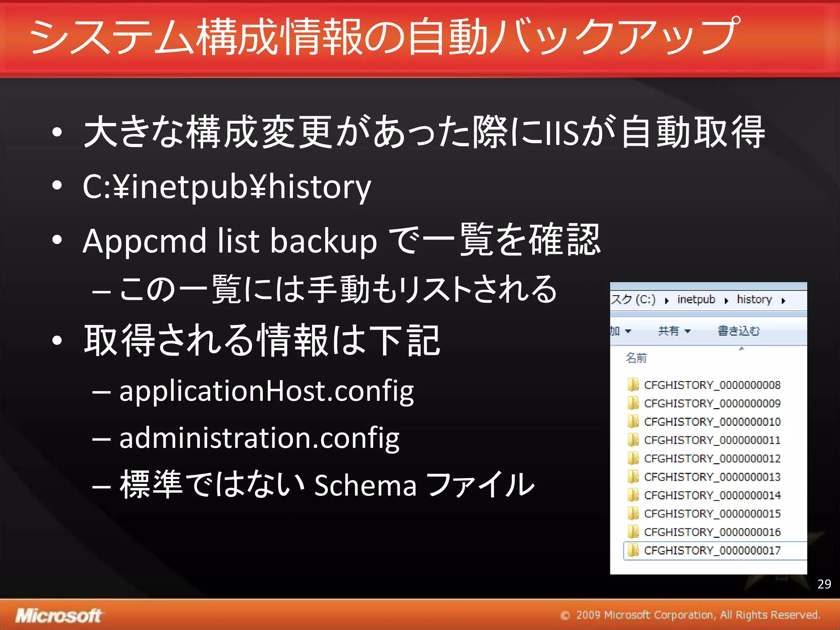Image resolution: width=840 pixels, height=630 pixels.
Task: Select the CFGHISTORY_0000000015 folder icon
Action: coord(633,514)
